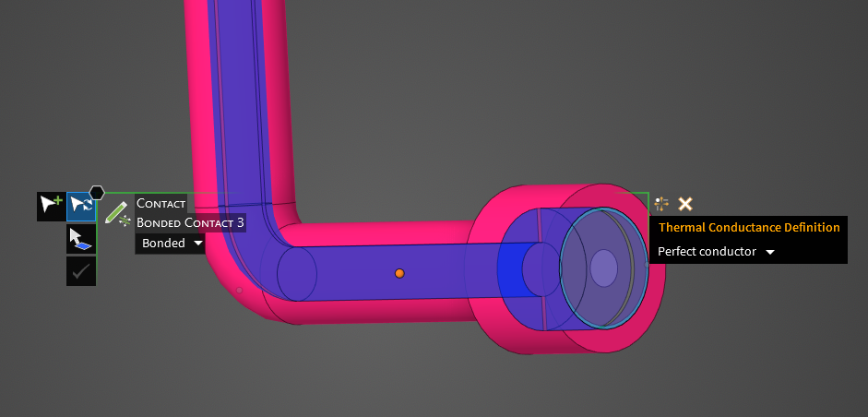Click the orange HUD options icon
Image resolution: width=868 pixels, height=417 pixels.
coord(661,204)
